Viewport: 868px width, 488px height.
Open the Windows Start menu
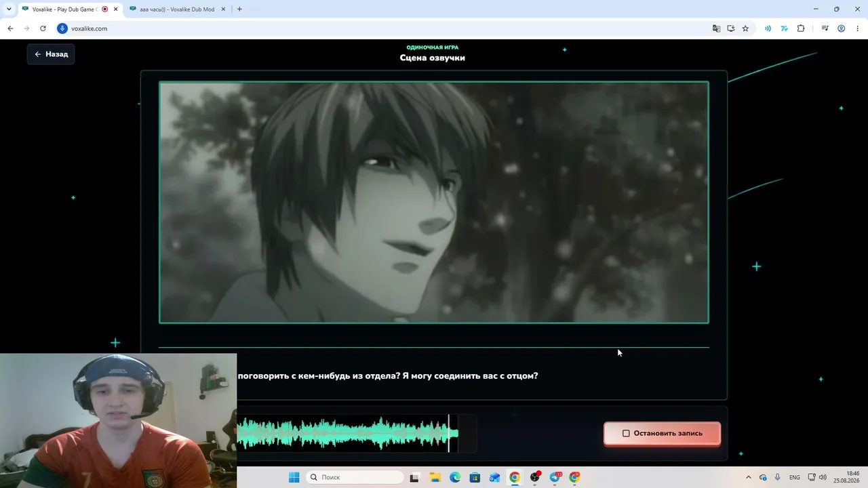click(294, 477)
